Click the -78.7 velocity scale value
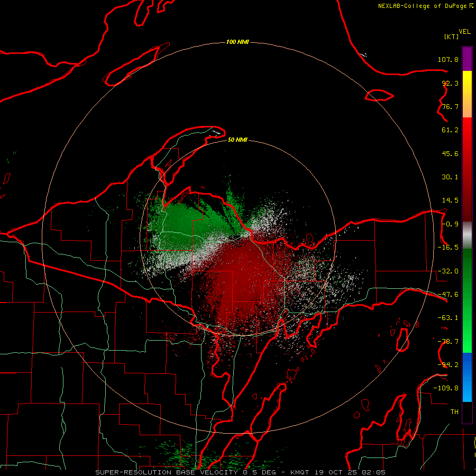Image resolution: width=476 pixels, height=476 pixels. [448, 342]
